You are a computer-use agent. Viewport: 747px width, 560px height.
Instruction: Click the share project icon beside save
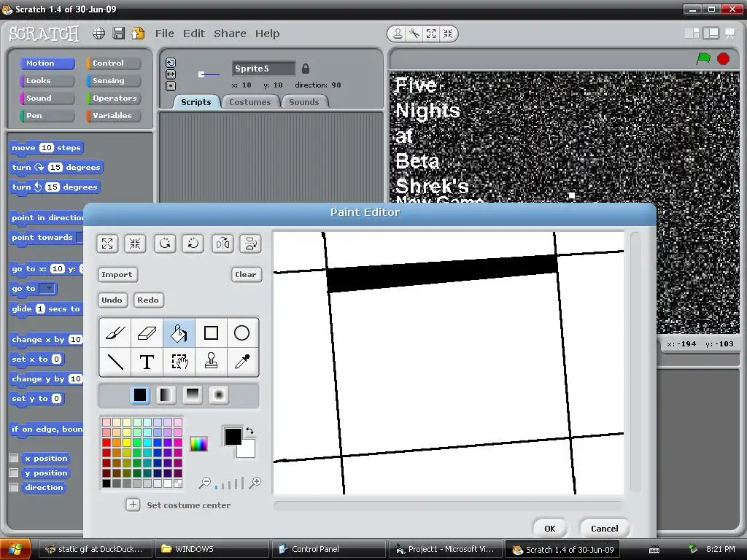click(138, 34)
